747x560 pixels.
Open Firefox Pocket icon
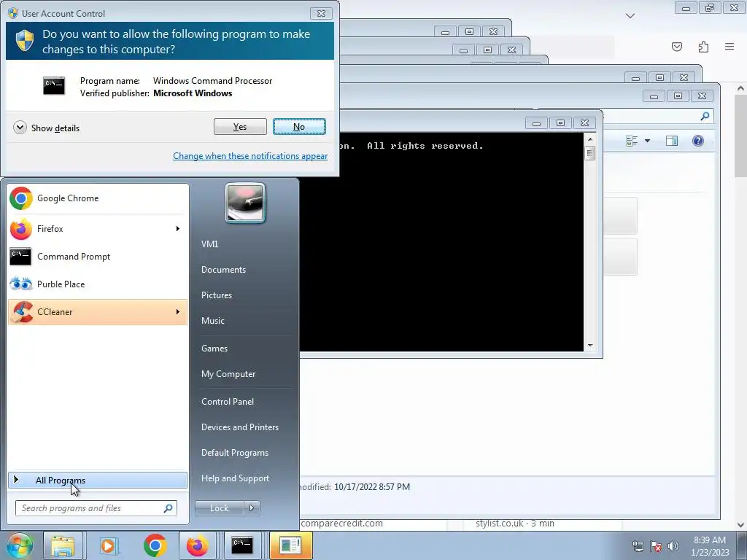[x=677, y=47]
